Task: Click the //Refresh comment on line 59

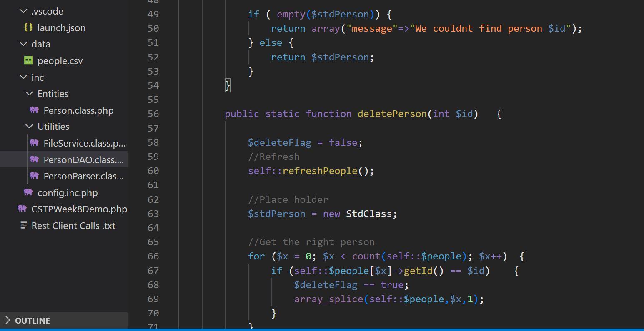Action: (274, 157)
